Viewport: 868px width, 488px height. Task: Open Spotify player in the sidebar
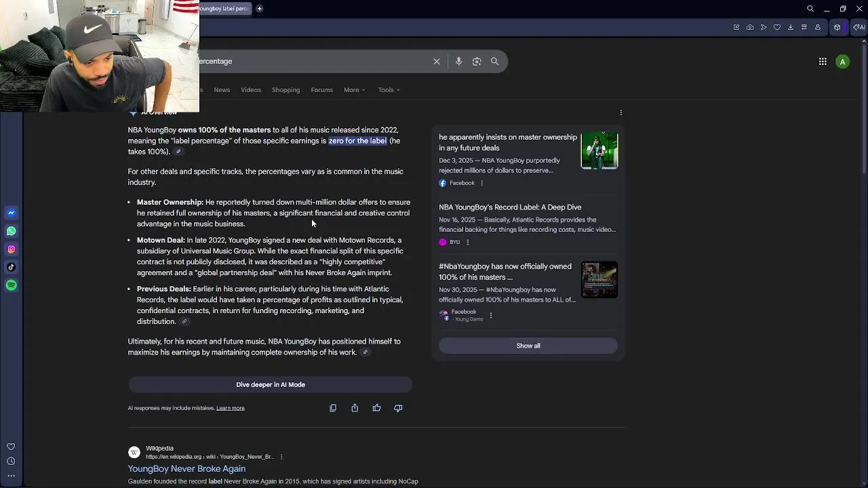(11, 285)
